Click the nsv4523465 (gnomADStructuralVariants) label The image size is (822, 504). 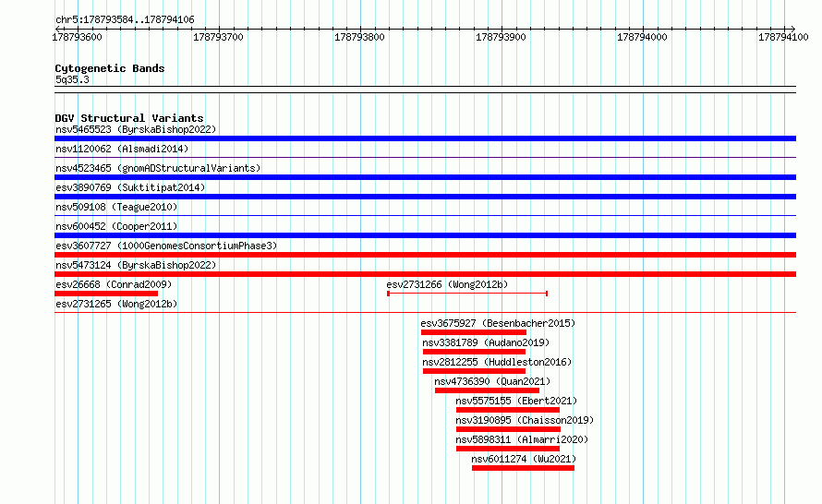(x=158, y=168)
